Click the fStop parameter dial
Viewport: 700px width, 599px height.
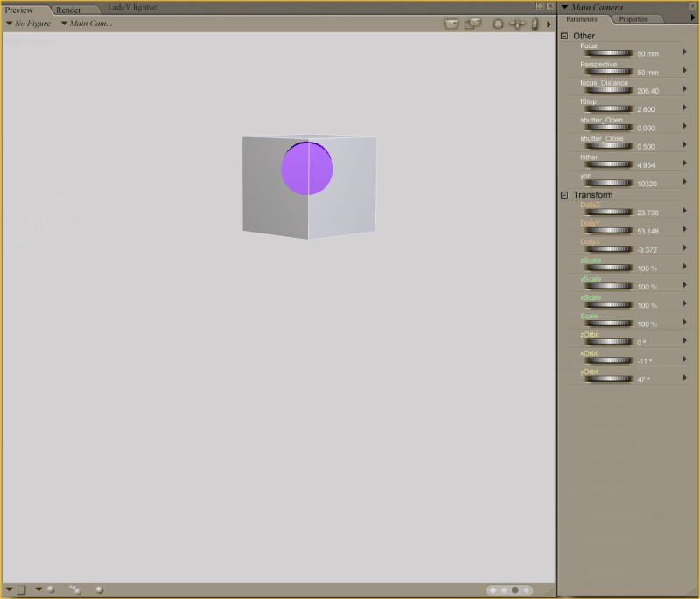pyautogui.click(x=609, y=108)
